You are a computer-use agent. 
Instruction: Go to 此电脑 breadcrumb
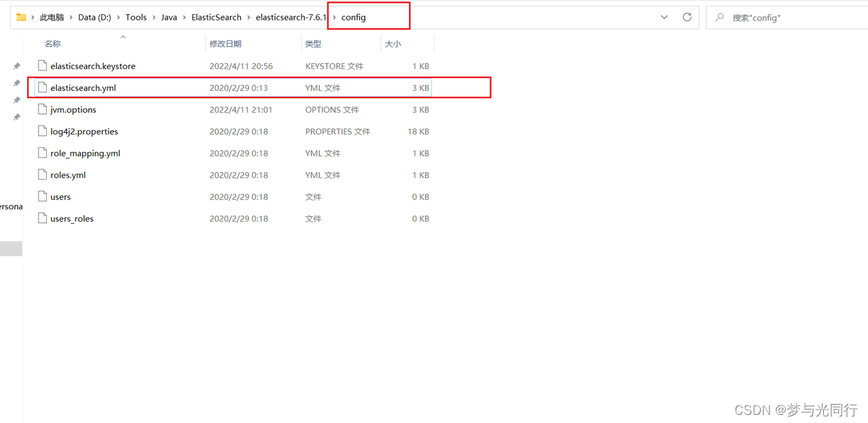[x=52, y=18]
